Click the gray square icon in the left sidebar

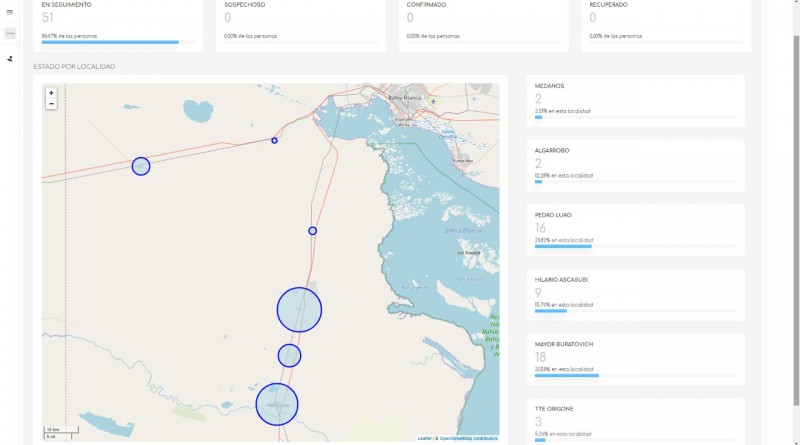click(10, 33)
